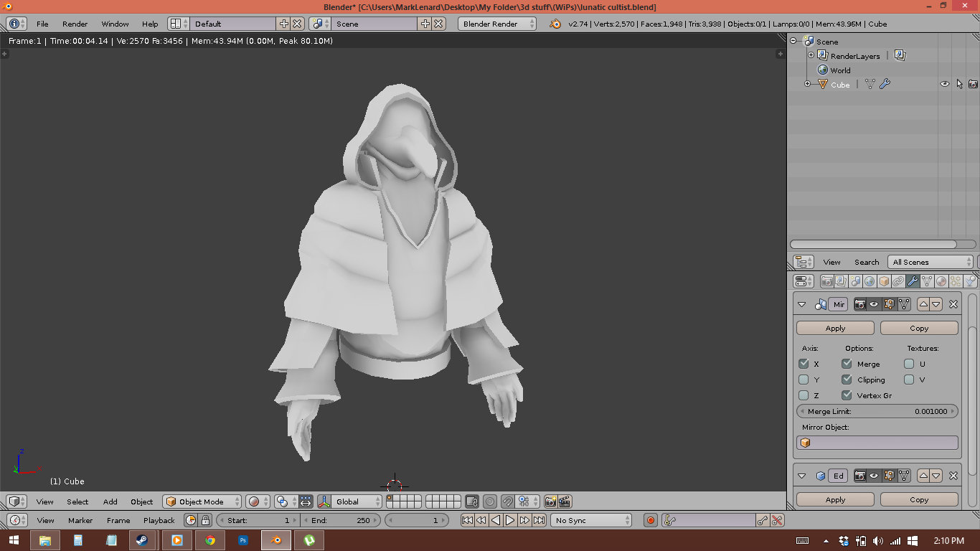Toggle the Vertex Gr checkbox
The width and height of the screenshot is (980, 551).
847,395
